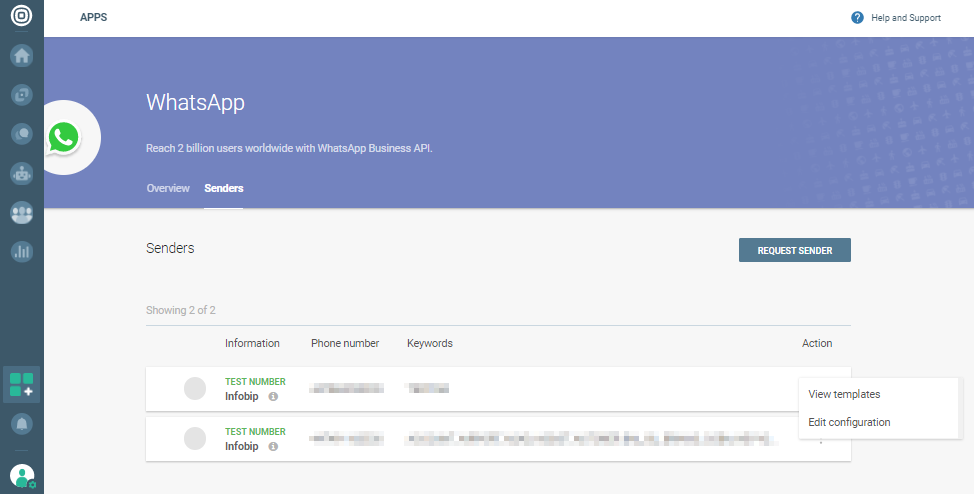Screen dimensions: 974x494
Task: Click info icon on first Infobip sender
Action: point(273,397)
